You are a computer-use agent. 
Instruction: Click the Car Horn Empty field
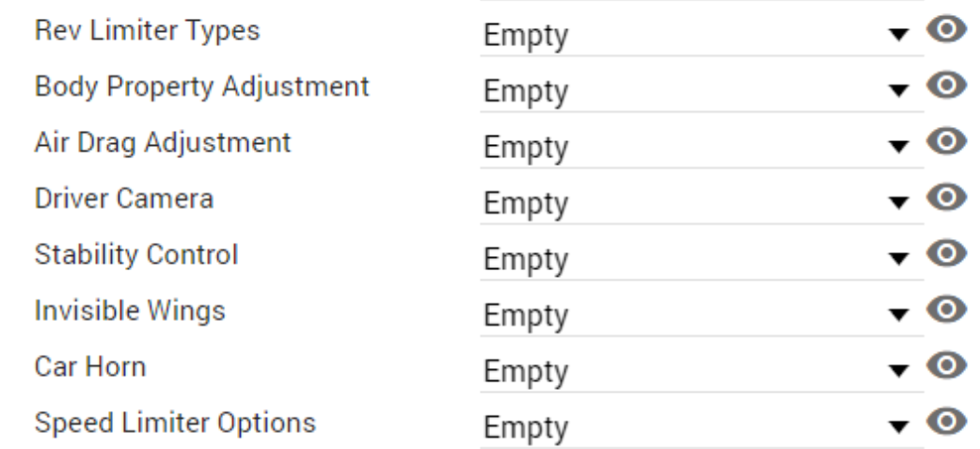(702, 370)
